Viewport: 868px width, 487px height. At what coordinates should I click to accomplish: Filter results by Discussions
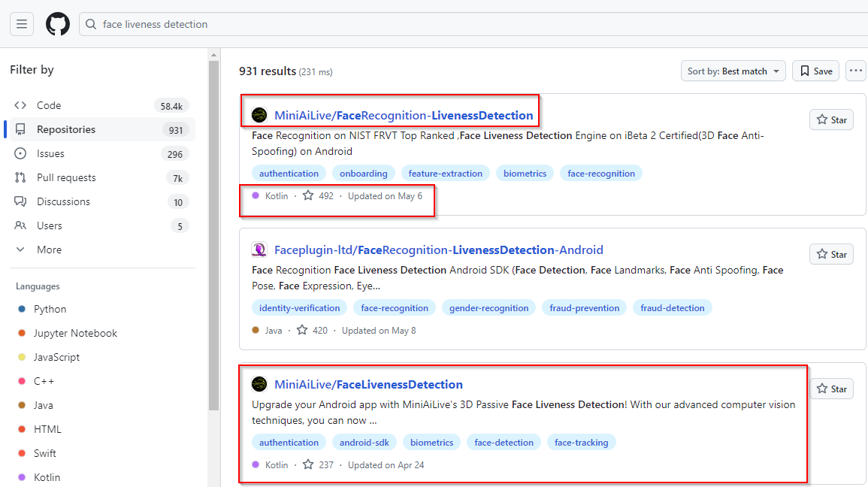[x=101, y=202]
